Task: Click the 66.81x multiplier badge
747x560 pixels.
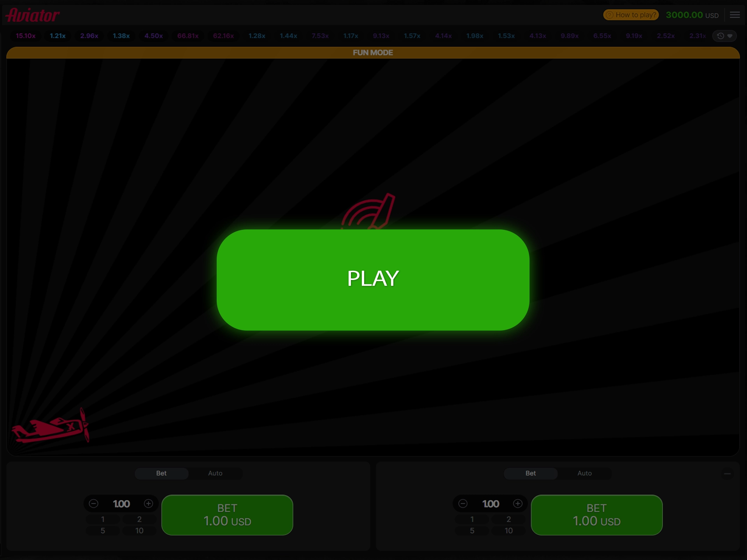Action: 188,36
